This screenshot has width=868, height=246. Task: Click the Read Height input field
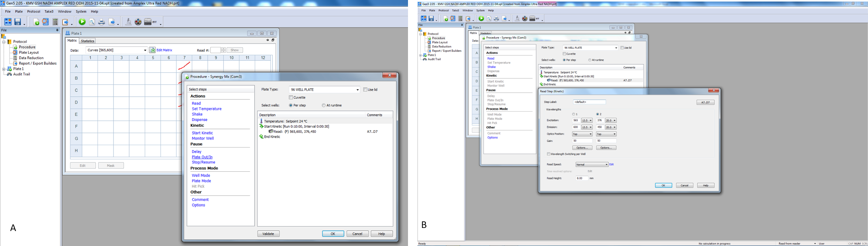(x=582, y=178)
